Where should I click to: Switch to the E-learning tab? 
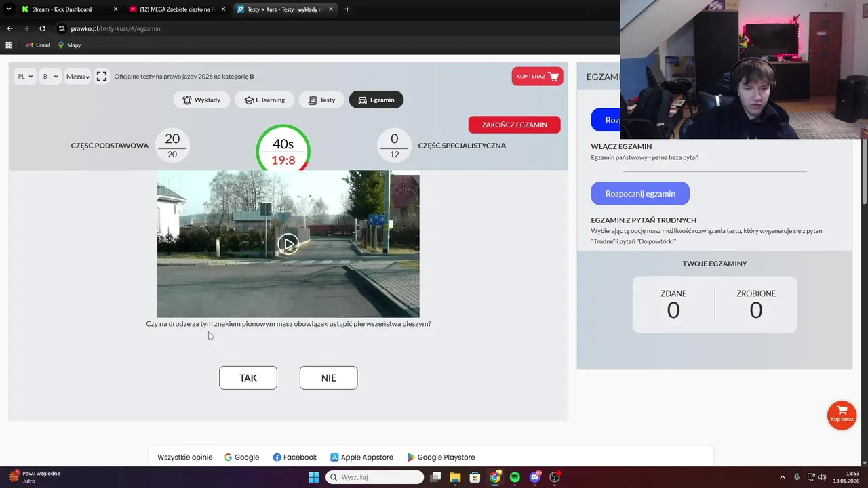[x=264, y=100]
